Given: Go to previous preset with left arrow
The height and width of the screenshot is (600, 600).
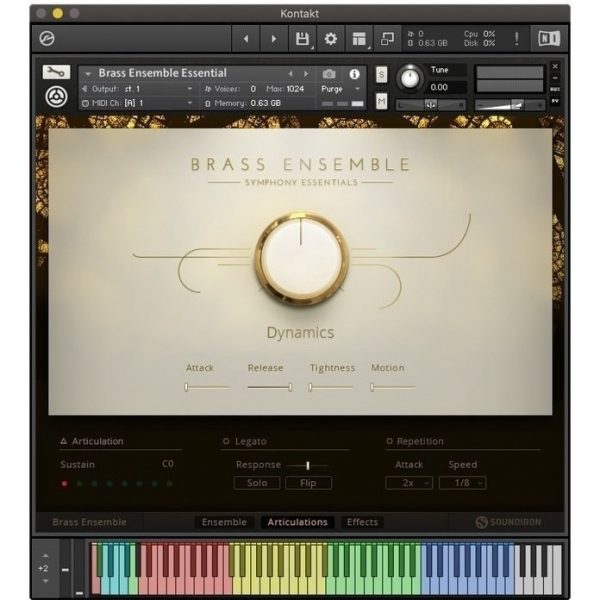Looking at the screenshot, I should (246, 39).
